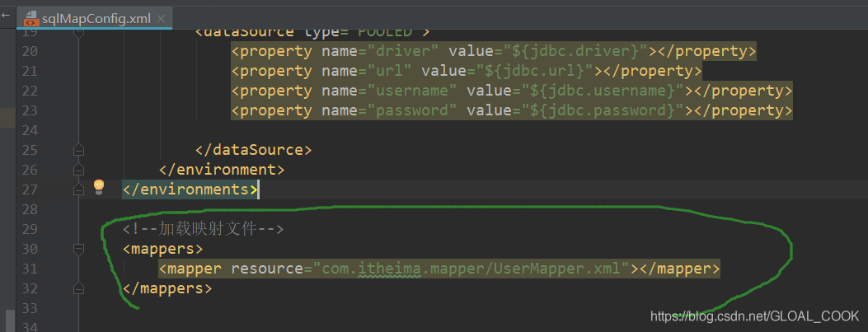868x332 pixels.
Task: Collapse the <mappers> block fold marker on line 30
Action: coord(78,249)
